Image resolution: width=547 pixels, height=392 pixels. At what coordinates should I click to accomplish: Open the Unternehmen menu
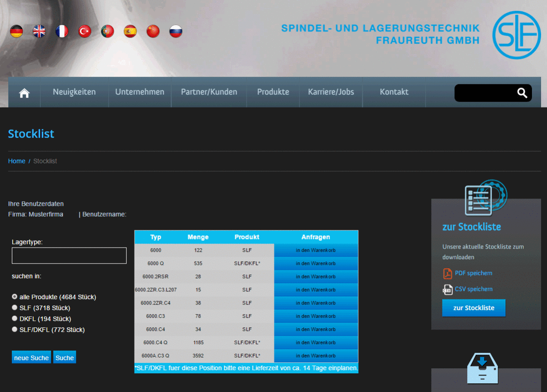(139, 92)
